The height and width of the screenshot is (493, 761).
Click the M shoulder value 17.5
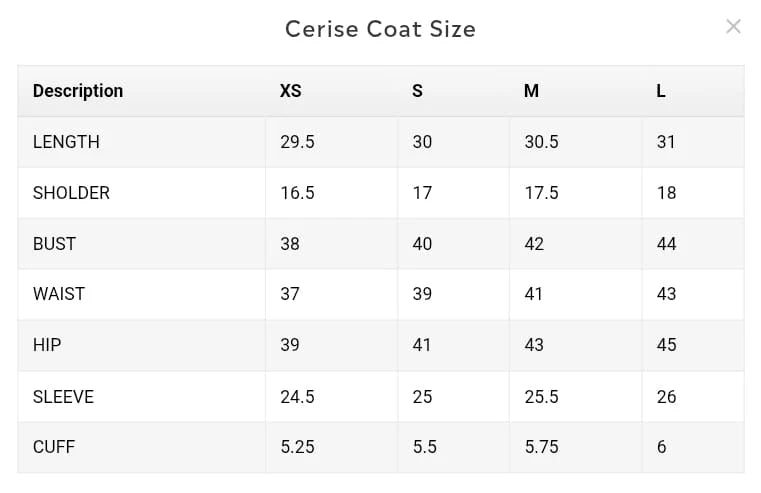tap(541, 193)
